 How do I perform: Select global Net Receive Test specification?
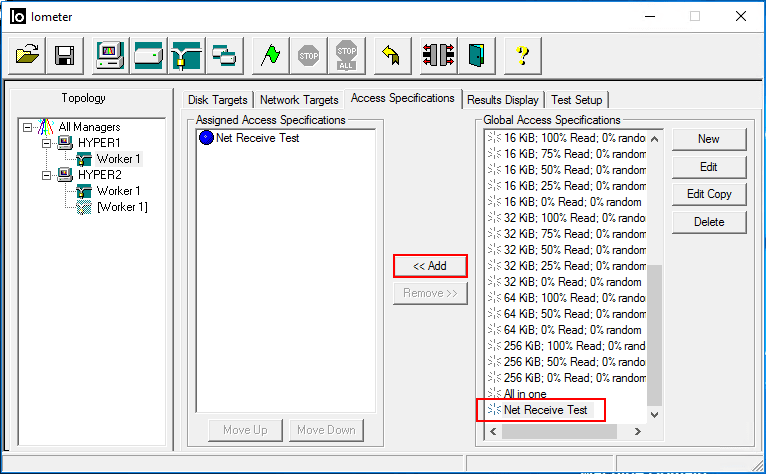point(545,409)
